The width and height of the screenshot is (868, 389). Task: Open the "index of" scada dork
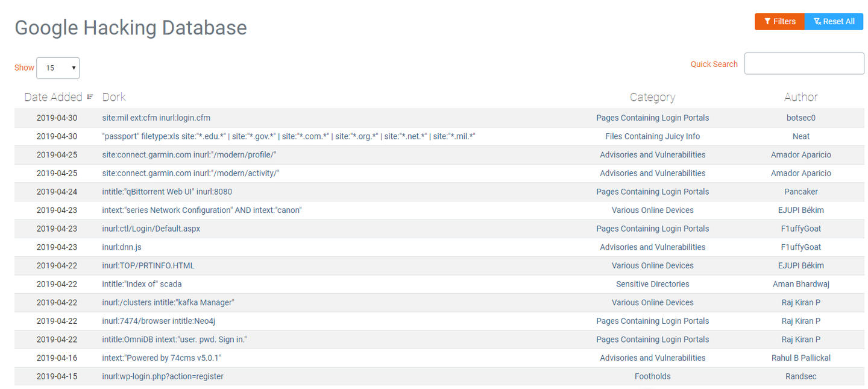[142, 284]
